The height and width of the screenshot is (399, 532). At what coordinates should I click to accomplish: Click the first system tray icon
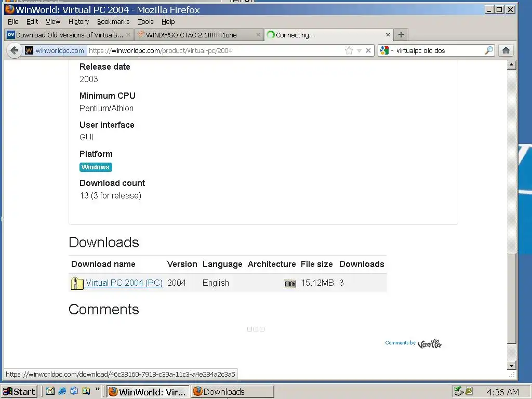[x=459, y=392]
